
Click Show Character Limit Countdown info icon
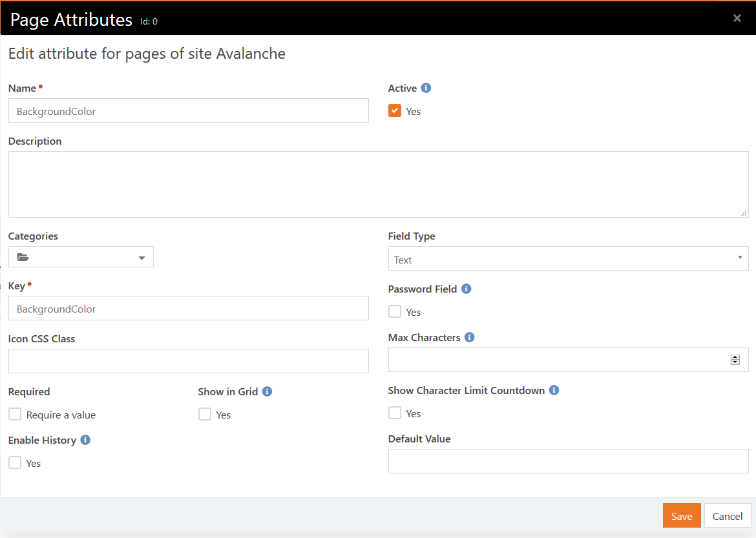tap(554, 390)
